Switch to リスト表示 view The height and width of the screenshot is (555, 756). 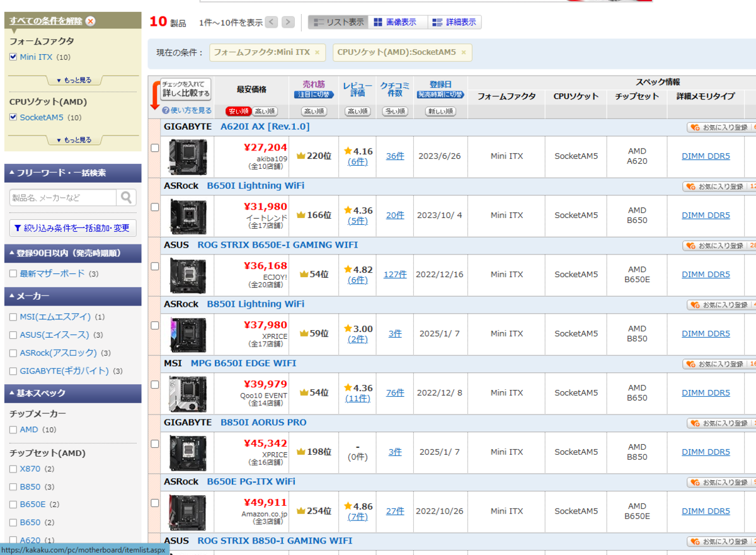point(338,22)
